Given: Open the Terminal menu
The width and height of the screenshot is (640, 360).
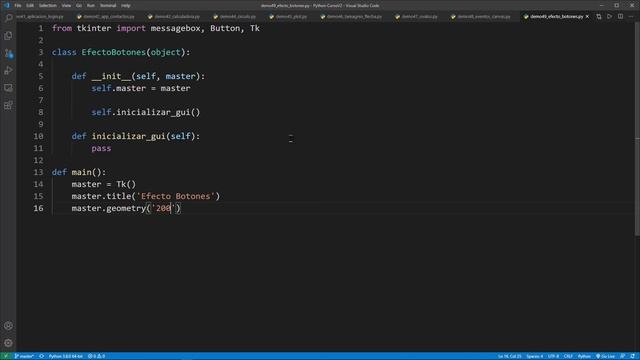Looking at the screenshot, I should pos(108,6).
